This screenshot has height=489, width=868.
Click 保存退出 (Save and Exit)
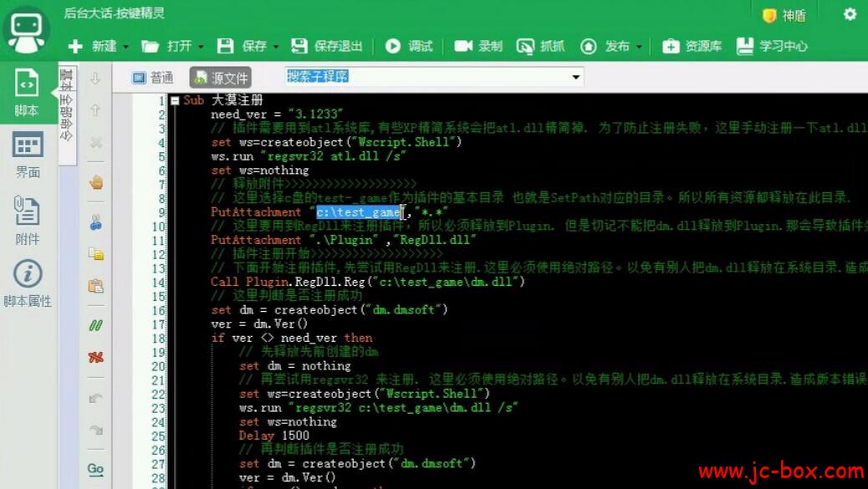coord(327,46)
